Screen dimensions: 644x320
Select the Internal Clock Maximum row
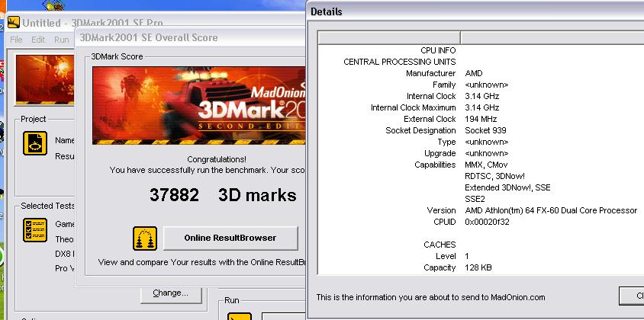(x=481, y=107)
